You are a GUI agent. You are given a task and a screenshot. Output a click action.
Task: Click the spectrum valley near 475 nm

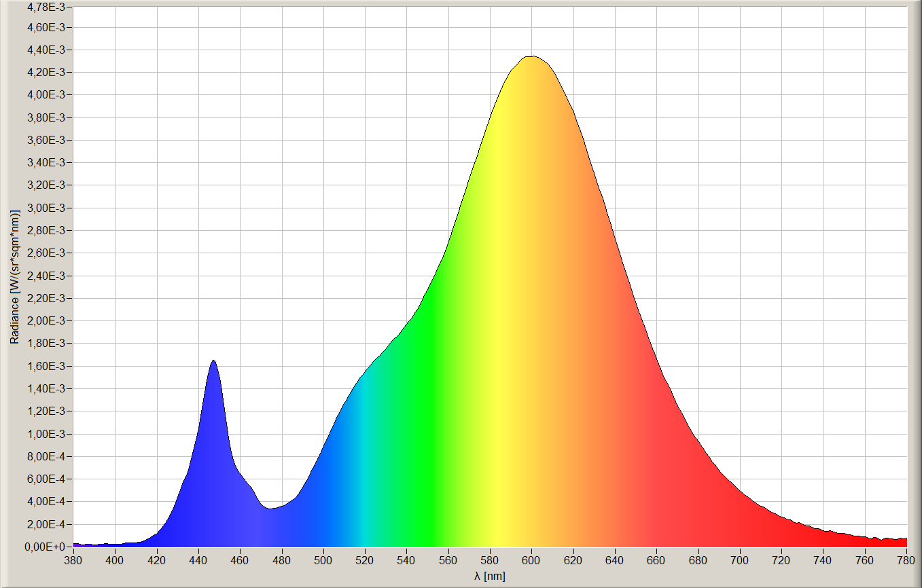tap(270, 508)
